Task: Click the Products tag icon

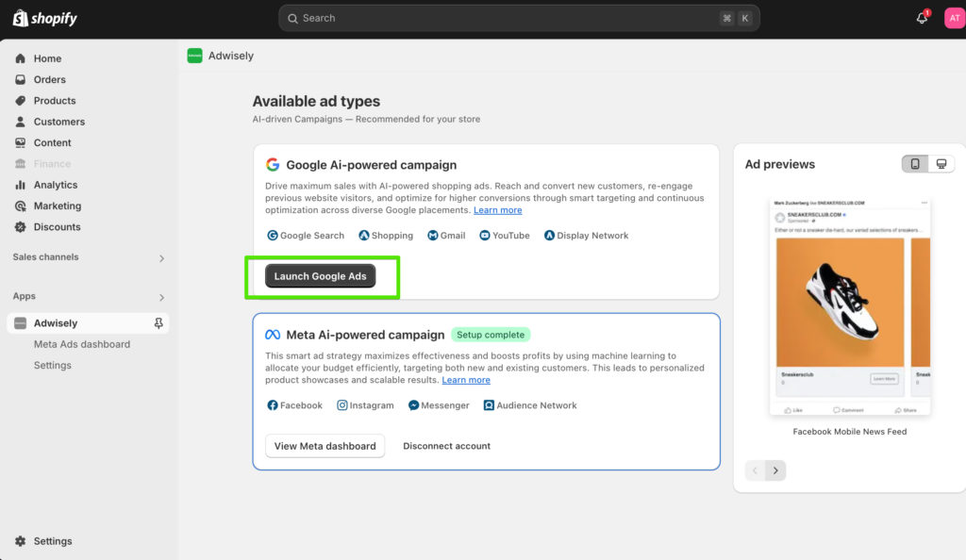Action: coord(21,100)
